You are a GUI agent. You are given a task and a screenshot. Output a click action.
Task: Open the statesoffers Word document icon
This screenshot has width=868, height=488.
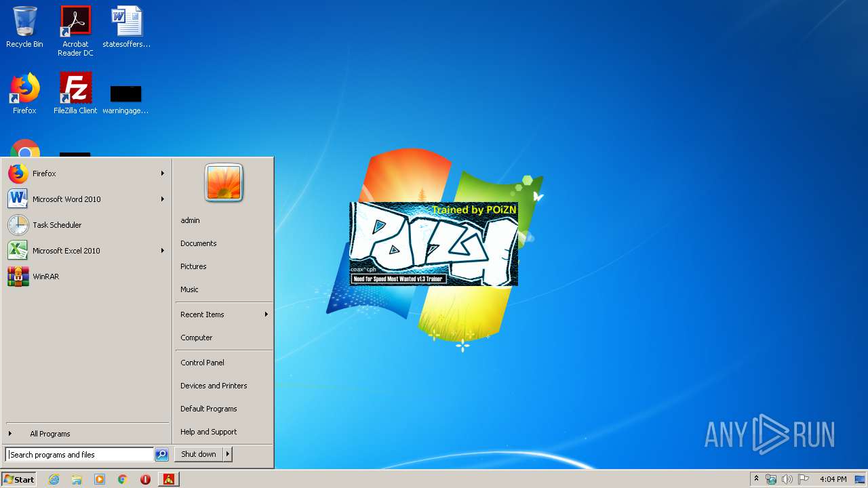tap(126, 27)
